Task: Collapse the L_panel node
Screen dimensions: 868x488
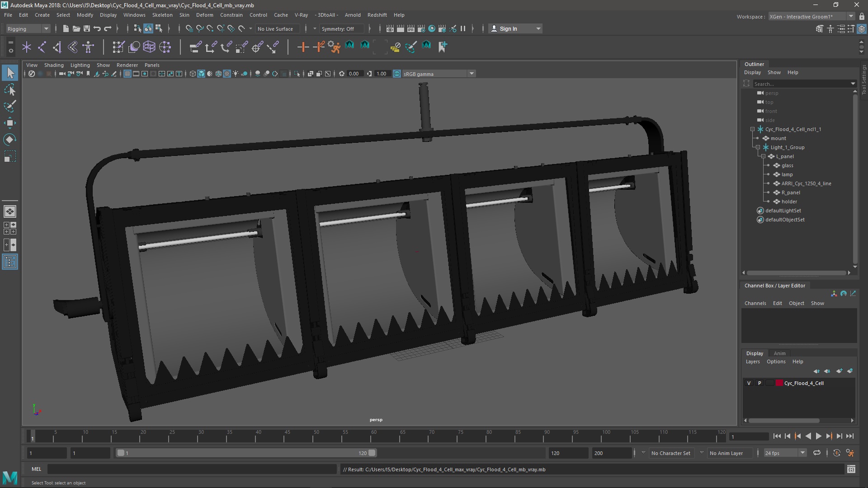Action: tap(764, 156)
